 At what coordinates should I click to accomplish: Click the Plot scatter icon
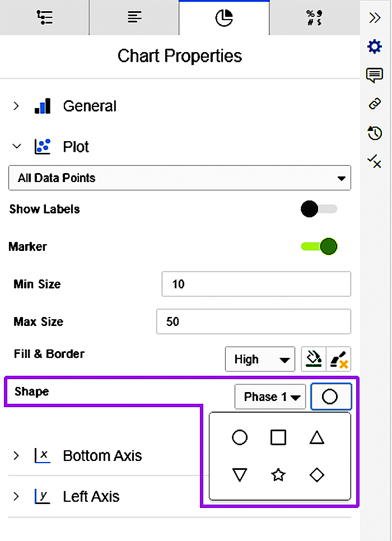(x=43, y=146)
